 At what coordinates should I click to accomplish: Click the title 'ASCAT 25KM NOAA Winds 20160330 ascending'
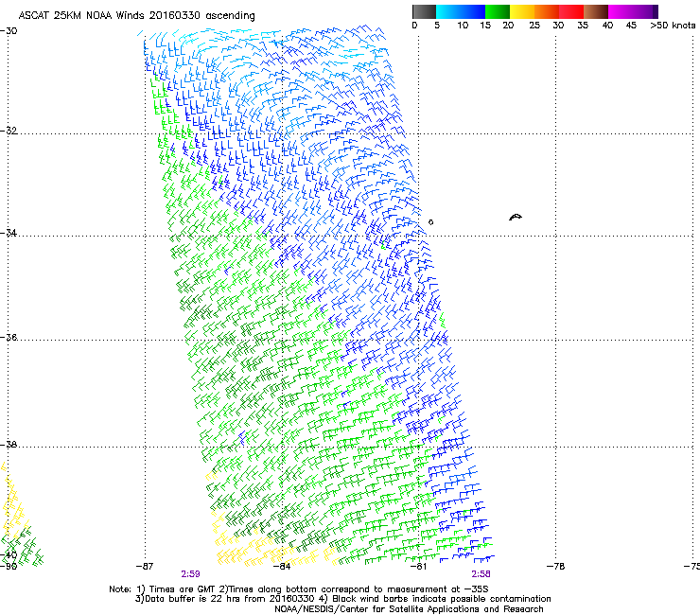pos(136,16)
